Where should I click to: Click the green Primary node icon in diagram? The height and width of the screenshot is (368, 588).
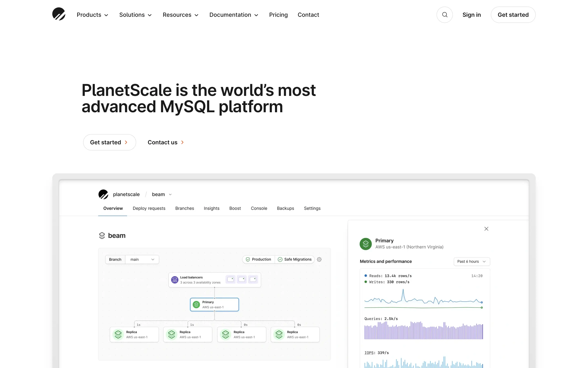(196, 304)
